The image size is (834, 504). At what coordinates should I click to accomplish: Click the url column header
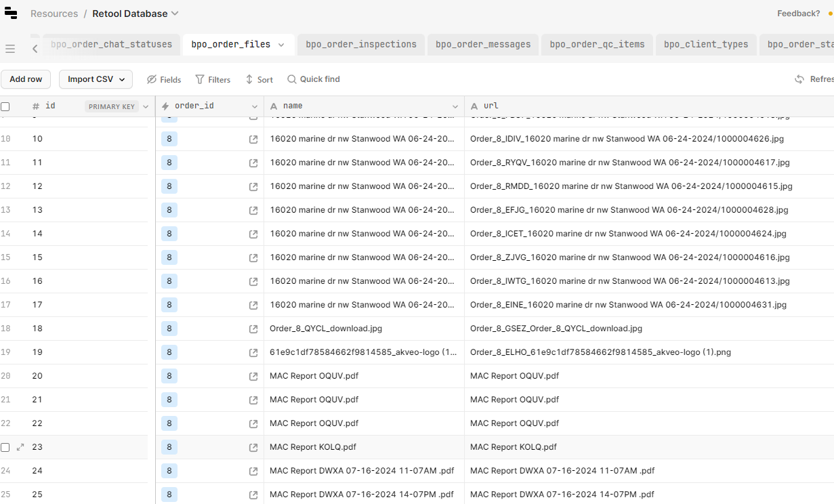[649, 106]
